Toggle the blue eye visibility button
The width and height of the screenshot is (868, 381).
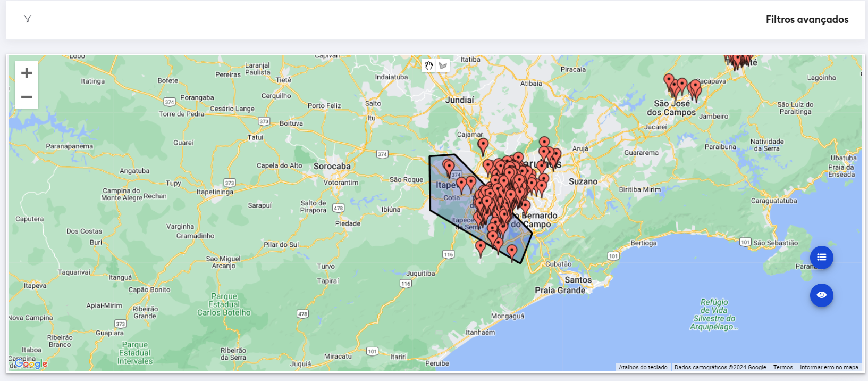[821, 295]
